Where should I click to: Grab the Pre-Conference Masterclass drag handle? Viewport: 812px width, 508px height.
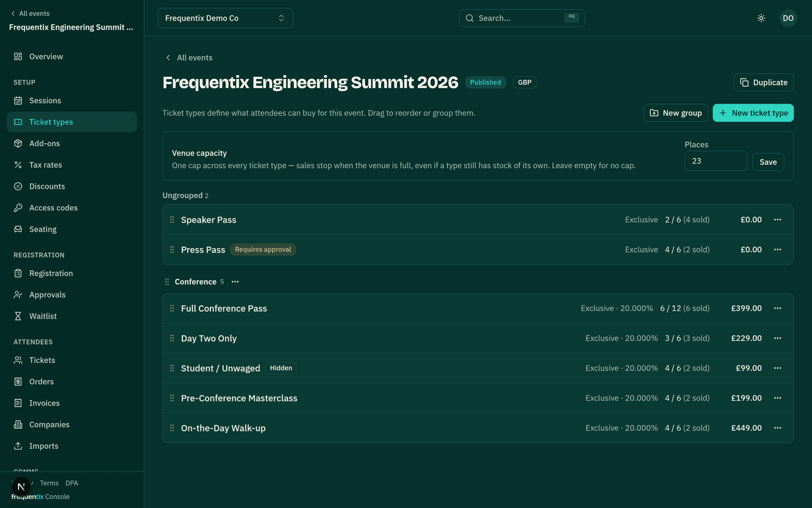coord(172,398)
